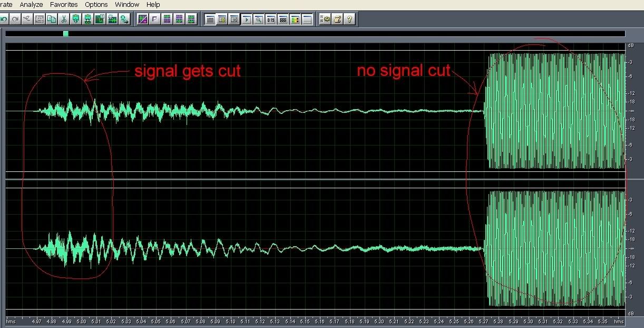This screenshot has width=644, height=328.
Task: Undo the last edit with the Undo icon
Action: (3, 20)
